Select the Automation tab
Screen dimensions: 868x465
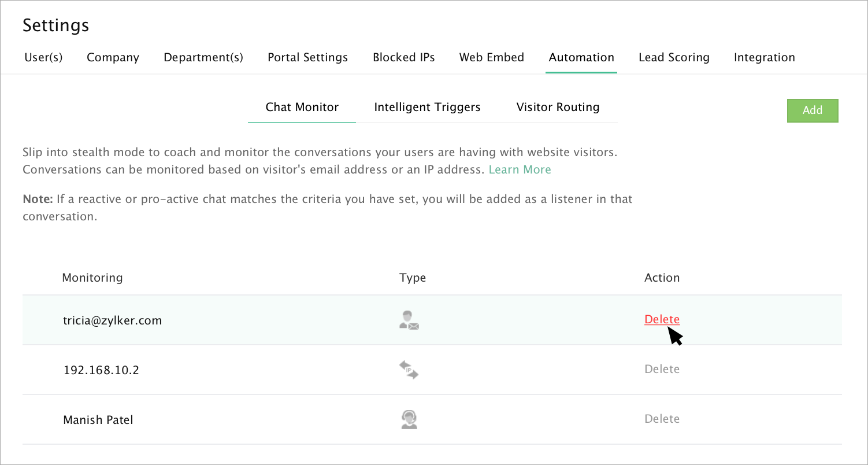[x=581, y=57]
